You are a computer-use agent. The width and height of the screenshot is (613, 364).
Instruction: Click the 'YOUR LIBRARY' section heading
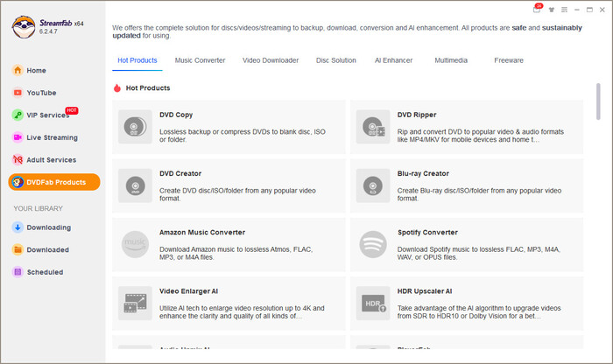(38, 208)
